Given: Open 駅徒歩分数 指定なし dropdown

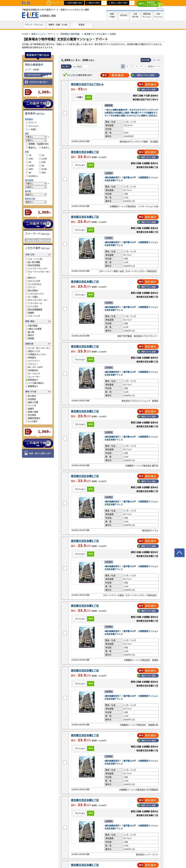Looking at the screenshot, I should click(36, 202).
